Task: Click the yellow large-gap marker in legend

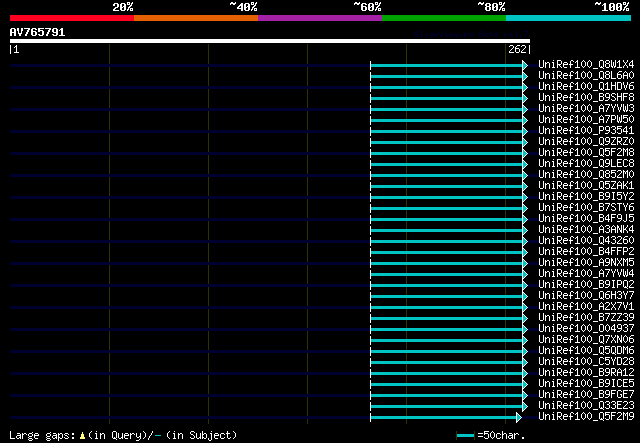Action: pyautogui.click(x=82, y=436)
